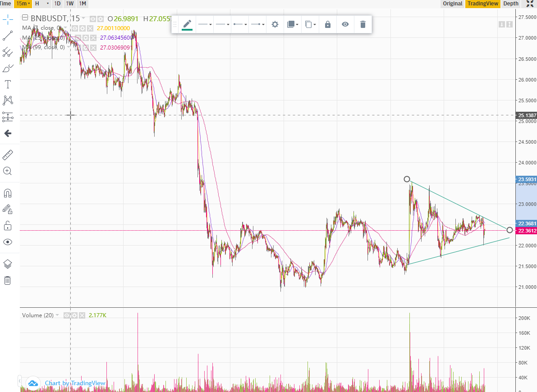
Task: Open the Chart by TradingView link
Action: tap(75, 383)
